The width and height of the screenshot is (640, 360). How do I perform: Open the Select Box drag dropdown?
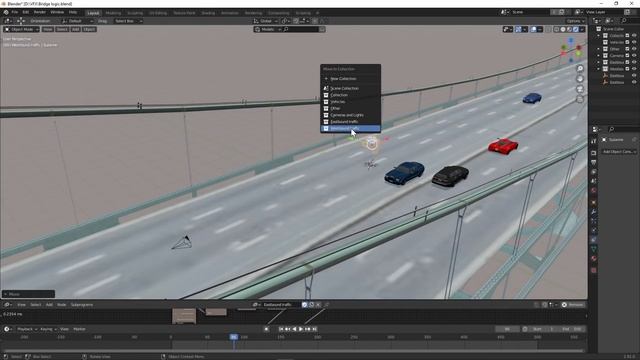pos(128,21)
